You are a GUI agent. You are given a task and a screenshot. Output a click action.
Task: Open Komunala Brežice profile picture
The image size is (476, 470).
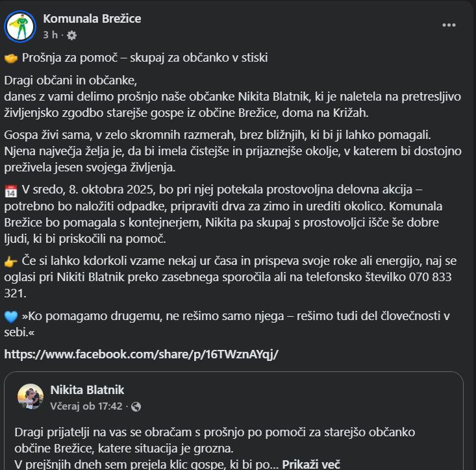click(20, 26)
